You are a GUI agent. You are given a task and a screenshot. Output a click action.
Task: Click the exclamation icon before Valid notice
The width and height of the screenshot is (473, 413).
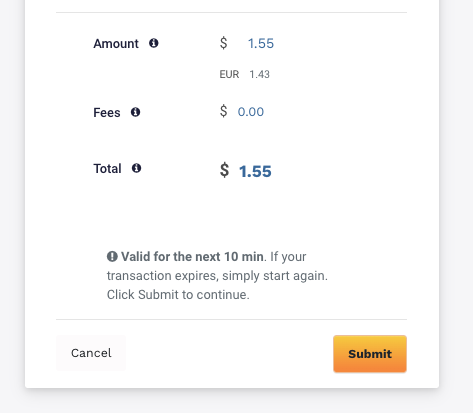[x=112, y=256]
